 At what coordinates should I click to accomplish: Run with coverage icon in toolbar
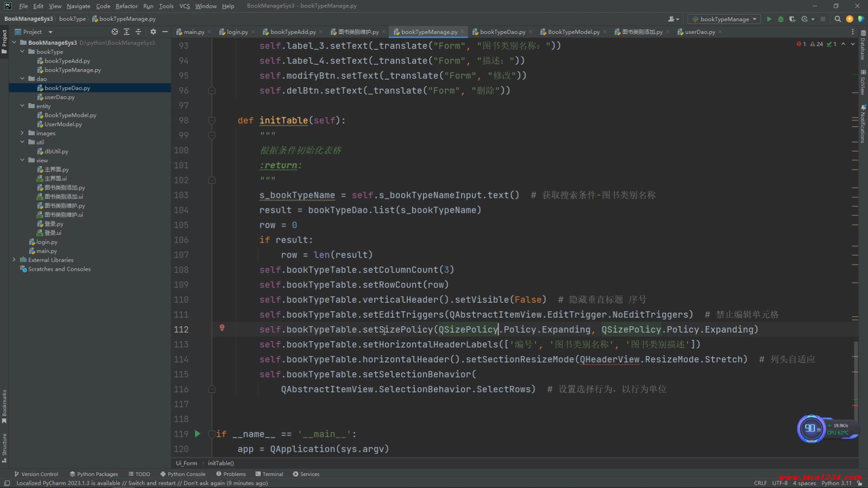(x=792, y=19)
